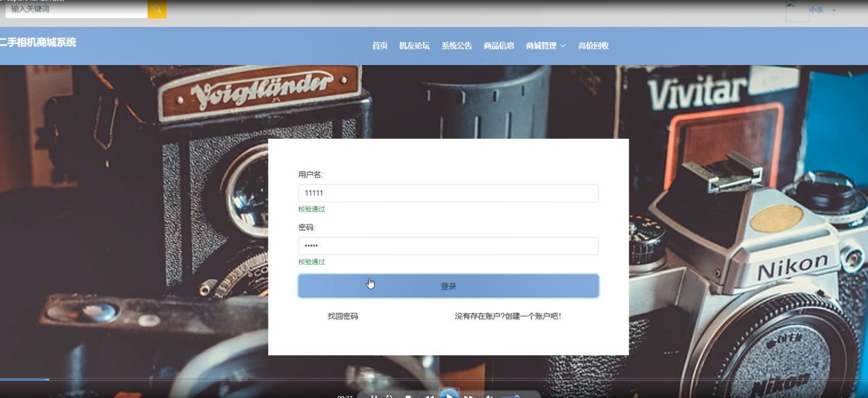Open the user avatar image for 小张
Viewport: 868px width, 398px height.
tap(797, 10)
